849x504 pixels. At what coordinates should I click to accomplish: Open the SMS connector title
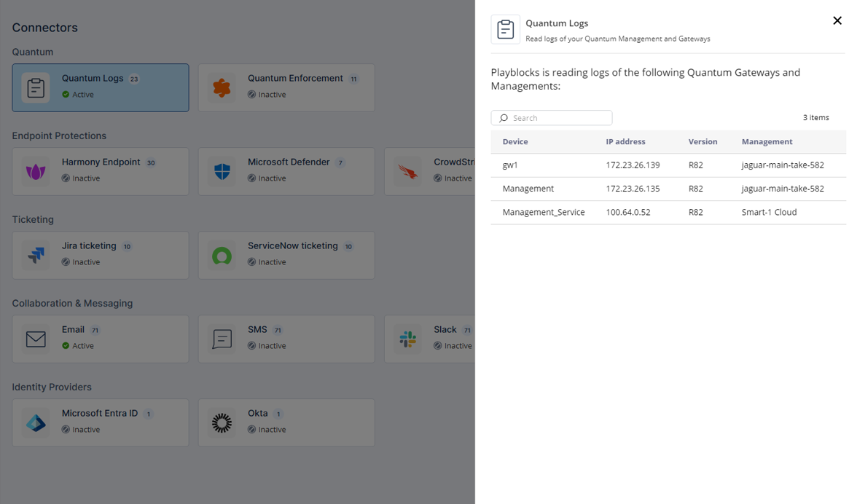pos(257,330)
